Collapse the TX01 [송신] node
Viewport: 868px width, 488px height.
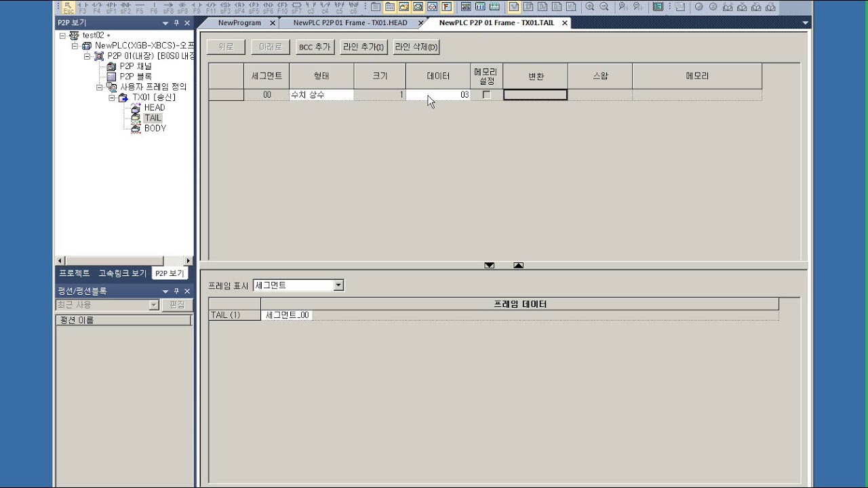point(111,98)
